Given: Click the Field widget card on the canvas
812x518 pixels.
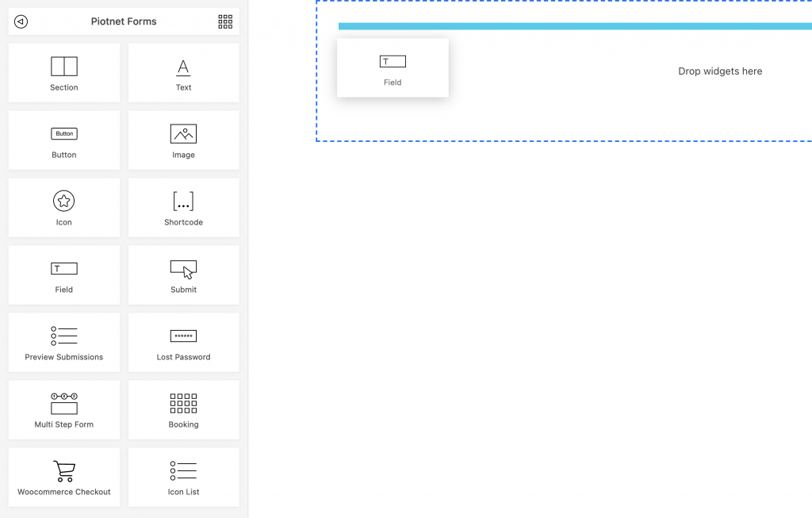Looking at the screenshot, I should coord(393,68).
